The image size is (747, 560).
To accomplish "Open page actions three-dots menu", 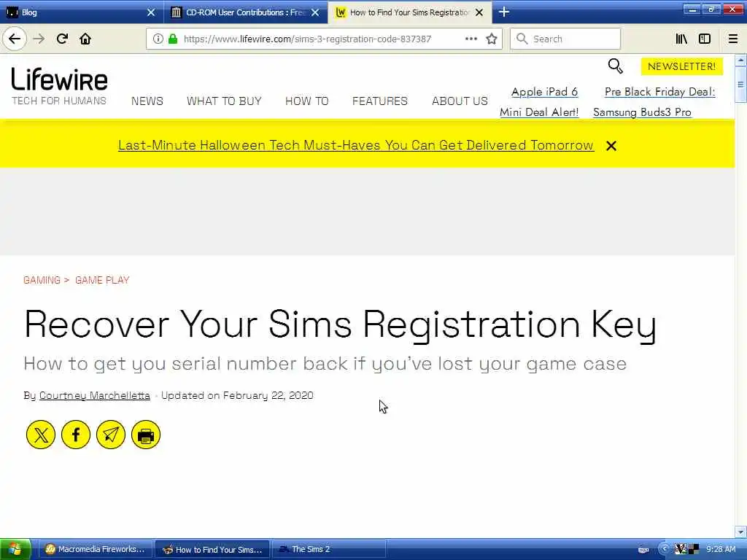I will (471, 39).
